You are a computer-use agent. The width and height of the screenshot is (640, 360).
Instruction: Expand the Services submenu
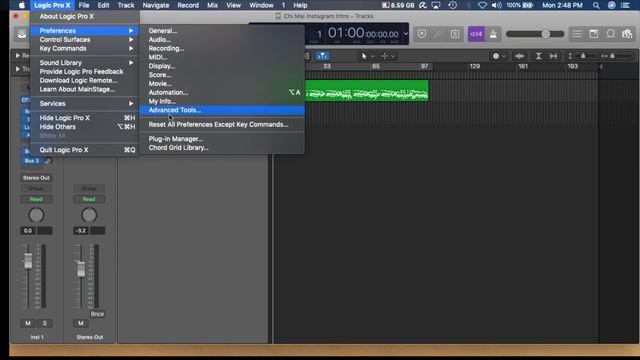[84, 104]
